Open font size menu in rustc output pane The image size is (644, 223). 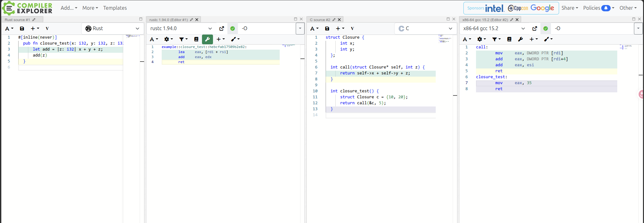click(154, 39)
